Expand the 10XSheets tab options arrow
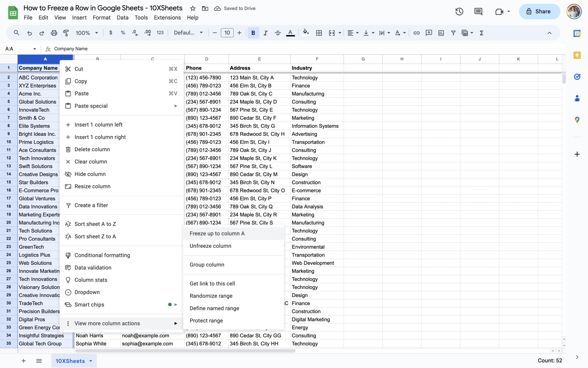 (x=91, y=361)
